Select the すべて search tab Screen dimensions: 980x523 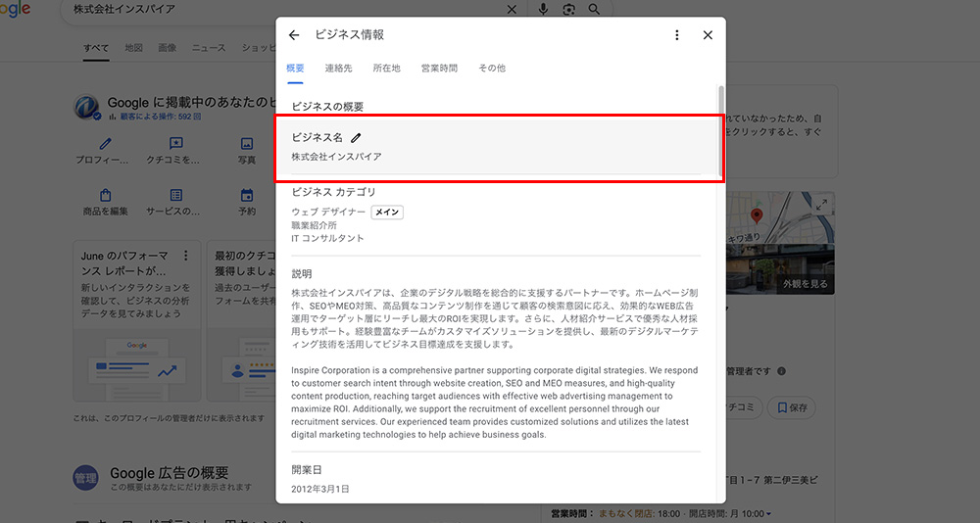click(96, 48)
